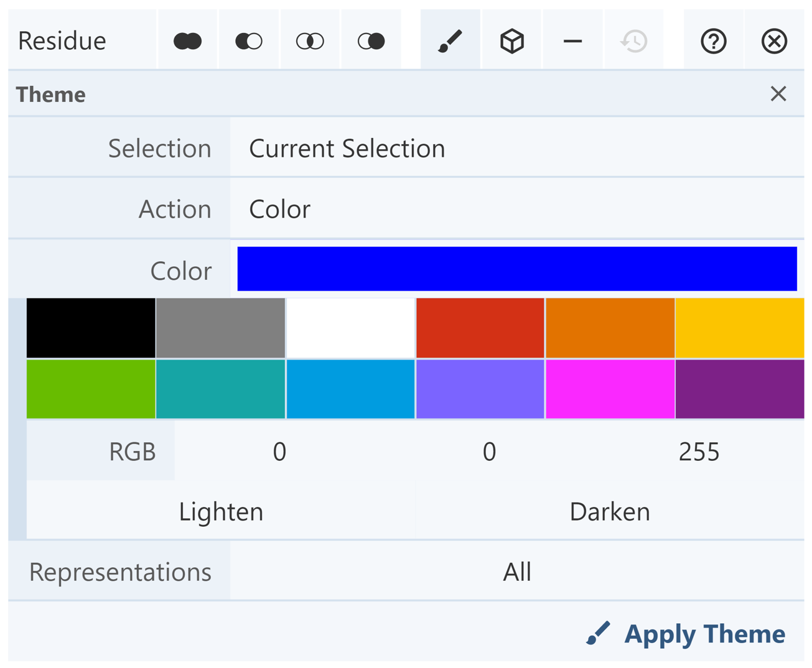Click the blue RGB value 255 field
Screen dimensions: 812x668
pyautogui.click(x=699, y=452)
